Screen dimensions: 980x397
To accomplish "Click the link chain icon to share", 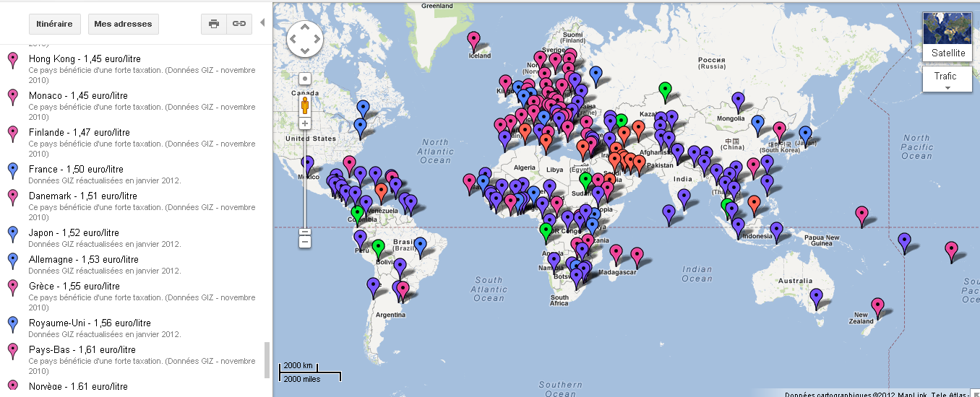I will click(238, 24).
